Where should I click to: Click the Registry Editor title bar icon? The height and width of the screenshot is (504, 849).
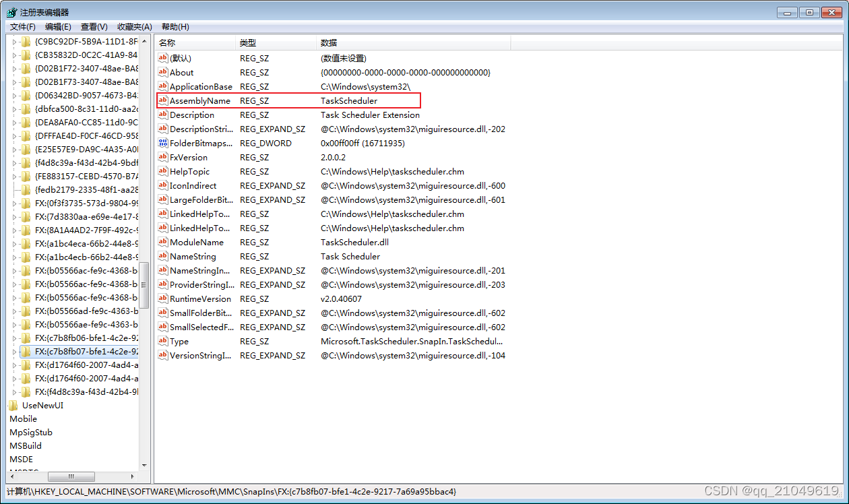click(11, 12)
